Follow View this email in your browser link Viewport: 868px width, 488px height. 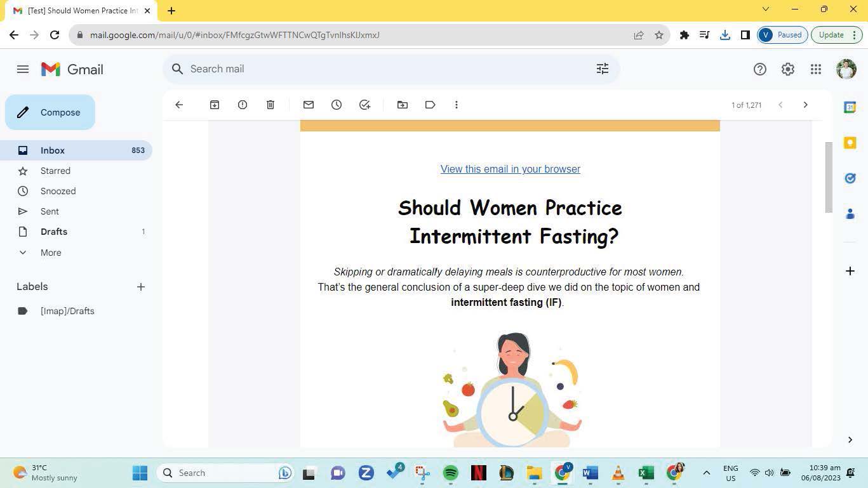pyautogui.click(x=511, y=169)
